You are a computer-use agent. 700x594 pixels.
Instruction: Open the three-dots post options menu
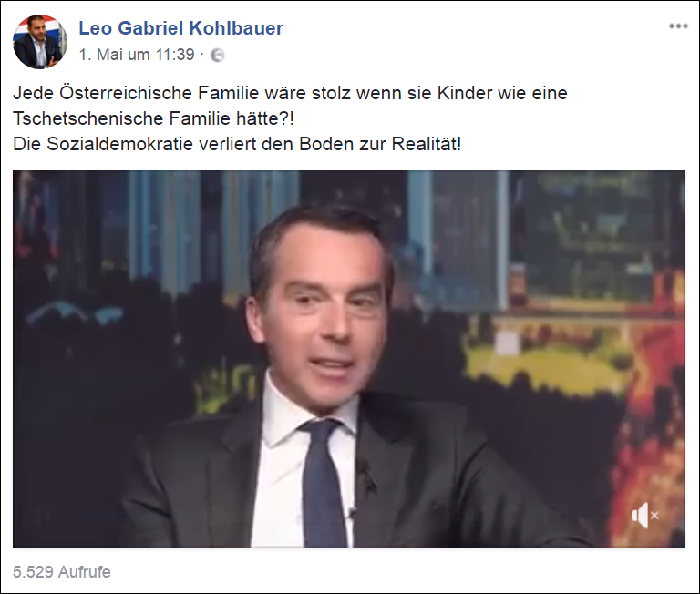(x=678, y=26)
